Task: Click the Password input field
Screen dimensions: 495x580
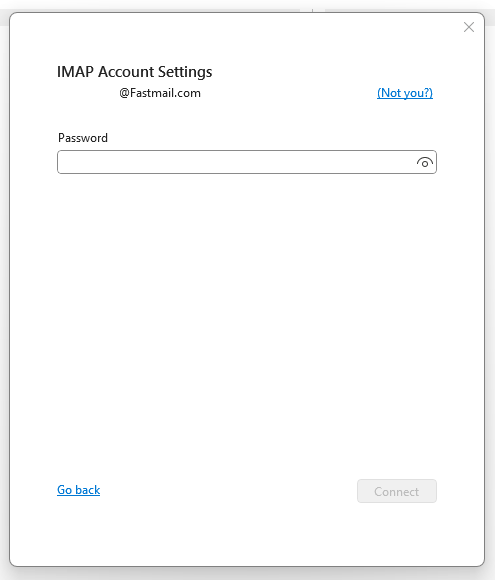Action: [247, 162]
